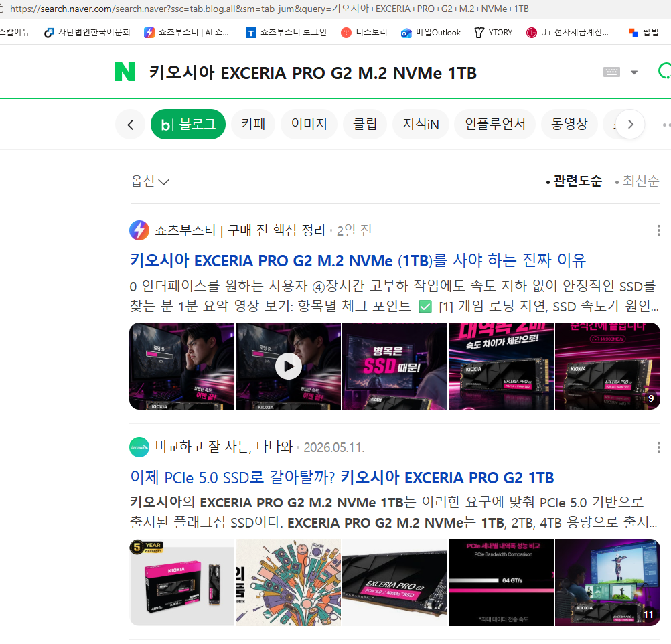Open the colorful illustration thumbnail
671x644 pixels.
point(289,582)
